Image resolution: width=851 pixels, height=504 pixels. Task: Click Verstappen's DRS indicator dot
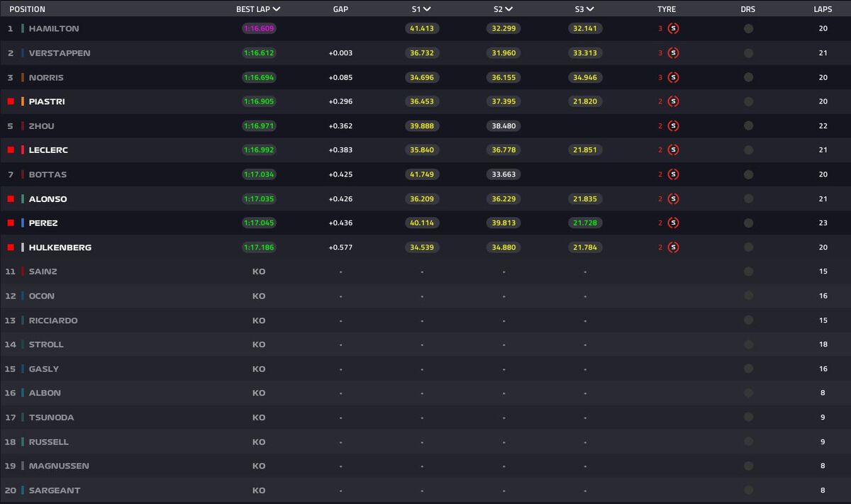point(748,52)
